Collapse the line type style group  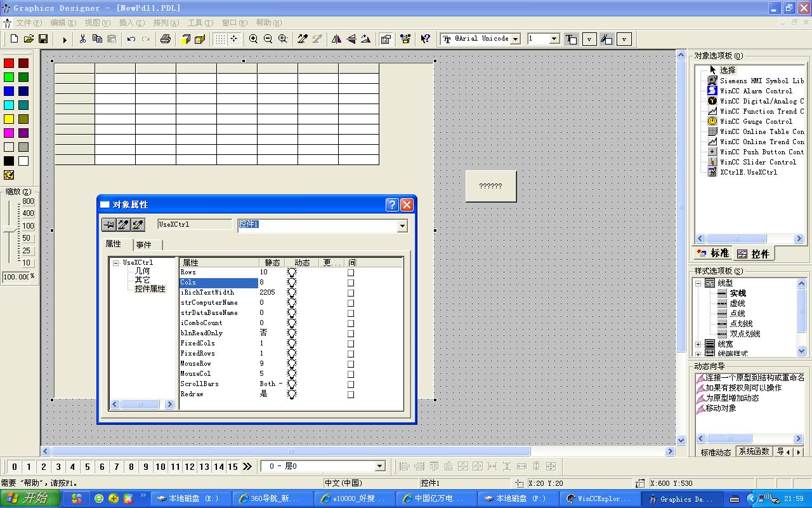pyautogui.click(x=698, y=283)
